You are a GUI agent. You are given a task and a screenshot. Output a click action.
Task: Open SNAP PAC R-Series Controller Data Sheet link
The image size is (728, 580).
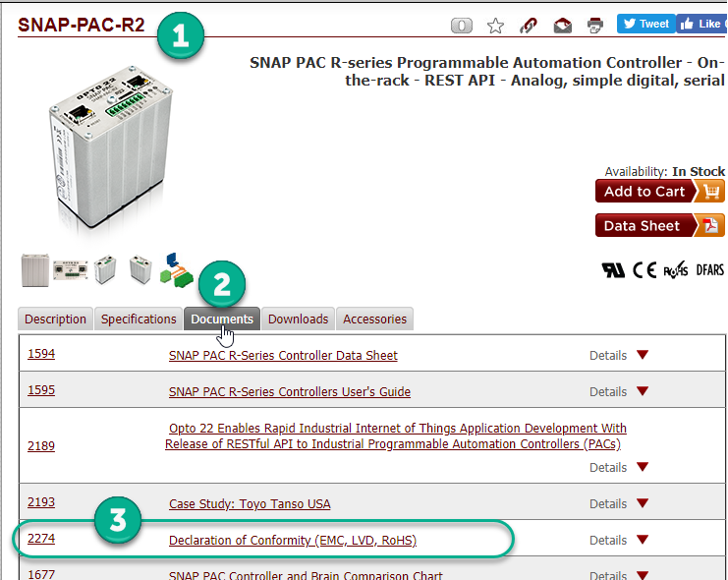click(283, 356)
